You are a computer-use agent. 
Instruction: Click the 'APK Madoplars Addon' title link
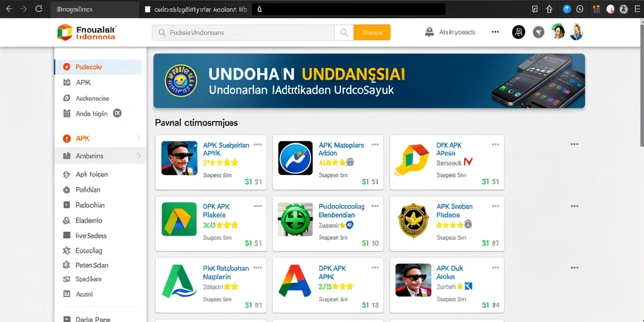pyautogui.click(x=341, y=149)
